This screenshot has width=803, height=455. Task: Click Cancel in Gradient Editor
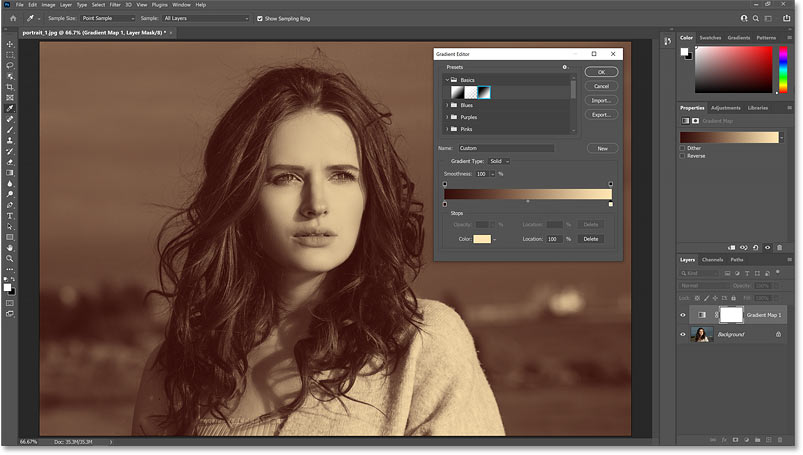click(x=601, y=86)
